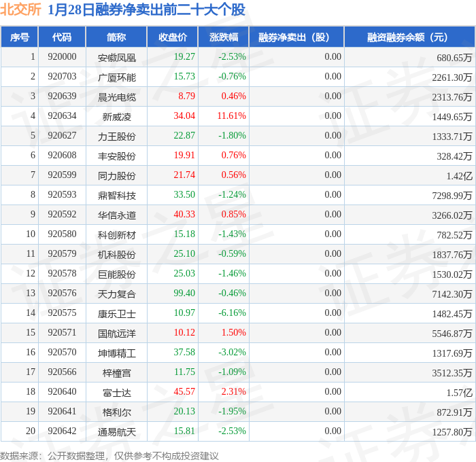The image size is (476, 462).
Task: Select stock code 920580
Action: click(62, 234)
